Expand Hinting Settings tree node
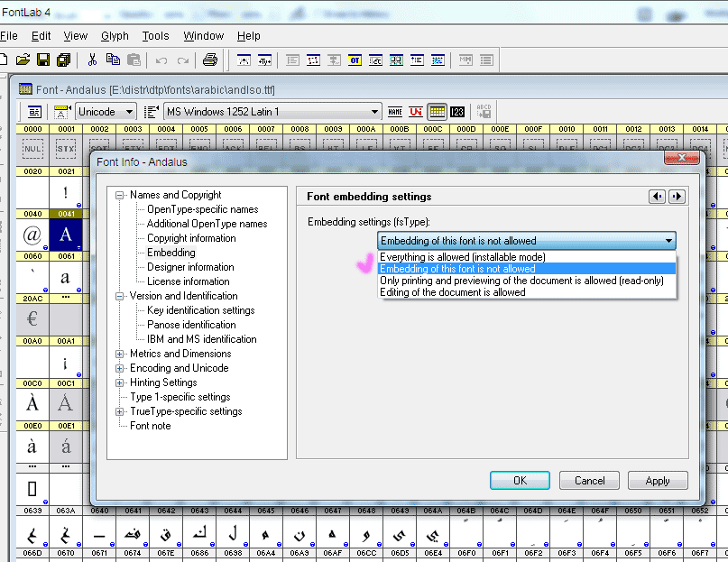728x562 pixels. pos(119,383)
